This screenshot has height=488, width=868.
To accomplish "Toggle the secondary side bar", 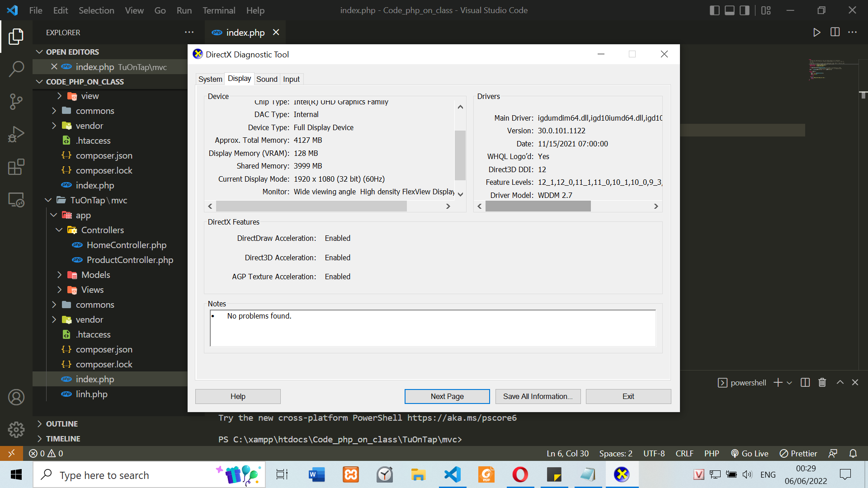I will pyautogui.click(x=745, y=10).
